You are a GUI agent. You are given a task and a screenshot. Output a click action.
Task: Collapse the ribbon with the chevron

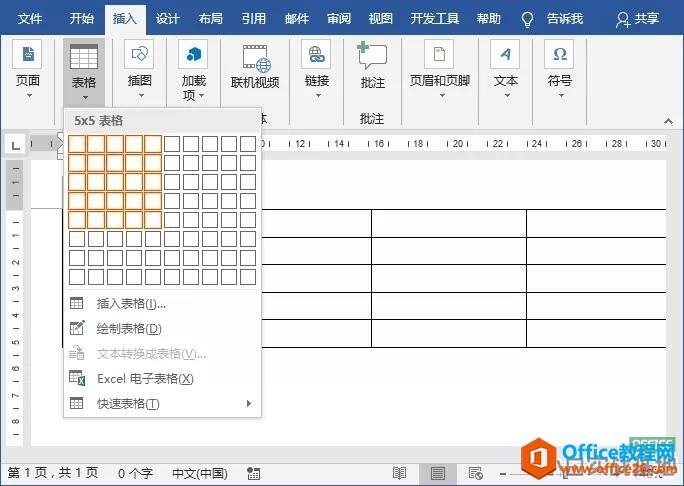668,121
